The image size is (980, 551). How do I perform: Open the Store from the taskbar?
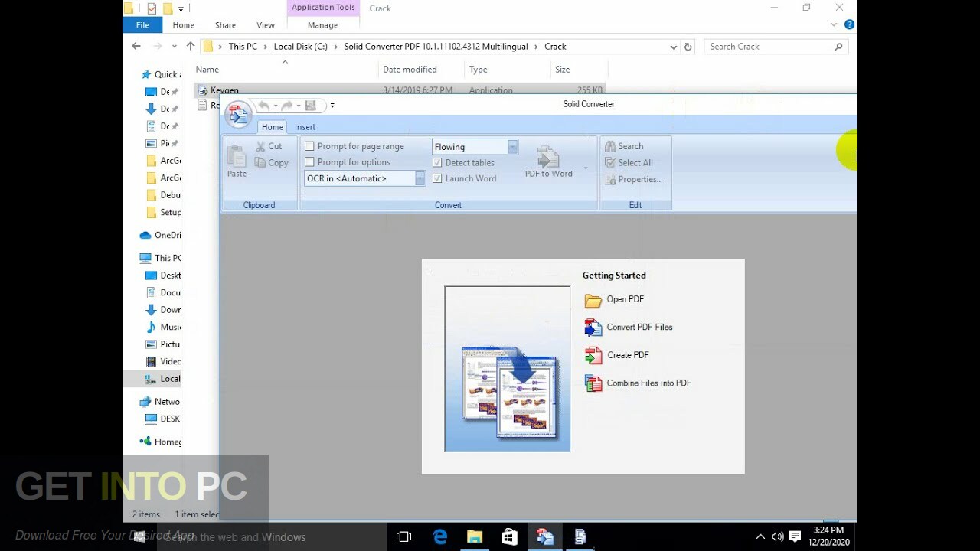point(509,536)
